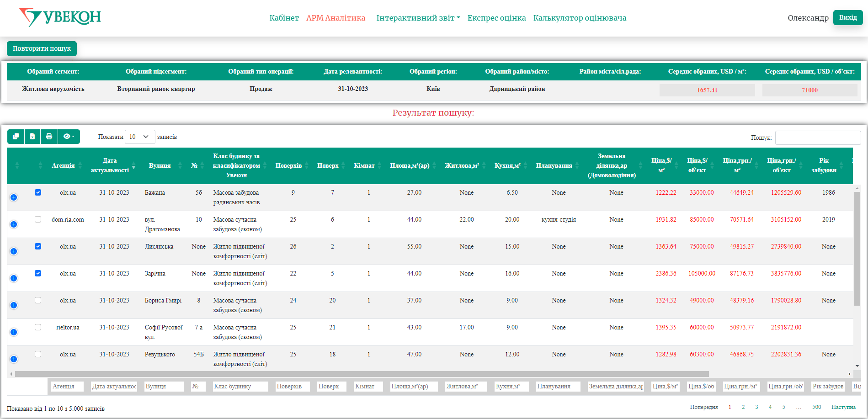Open the Кабінет menu item
868x419 pixels.
coord(284,18)
